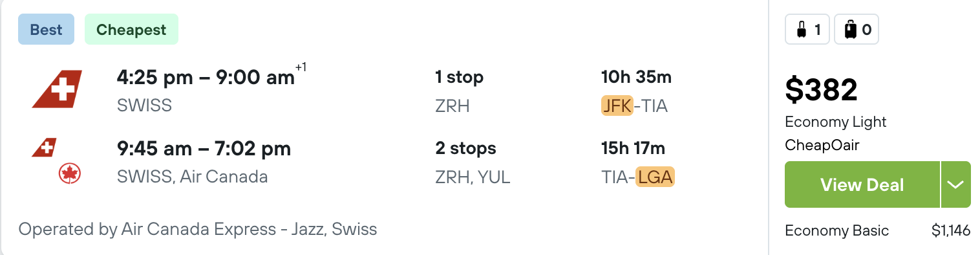
Task: Click Operated by Air Canada Express notice
Action: pos(198,229)
